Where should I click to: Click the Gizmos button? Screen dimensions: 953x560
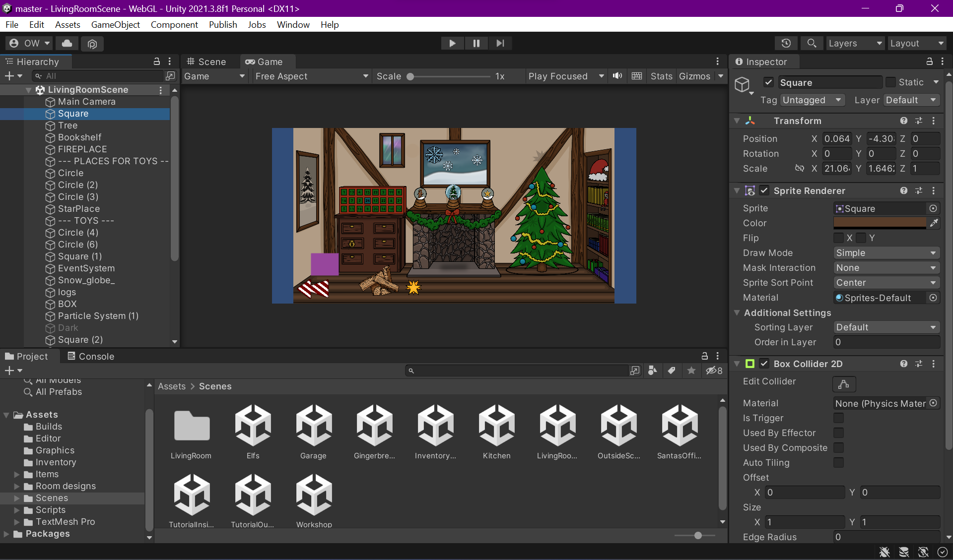click(x=694, y=76)
